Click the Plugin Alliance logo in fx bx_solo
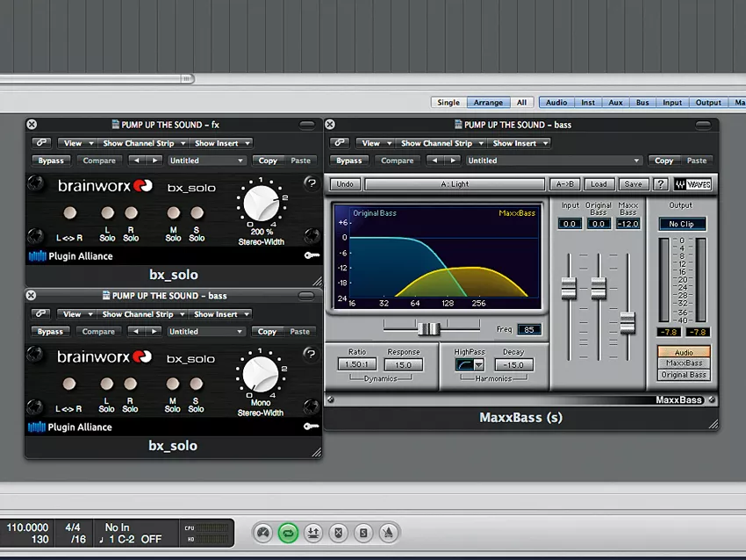This screenshot has width=746, height=560. 70,256
